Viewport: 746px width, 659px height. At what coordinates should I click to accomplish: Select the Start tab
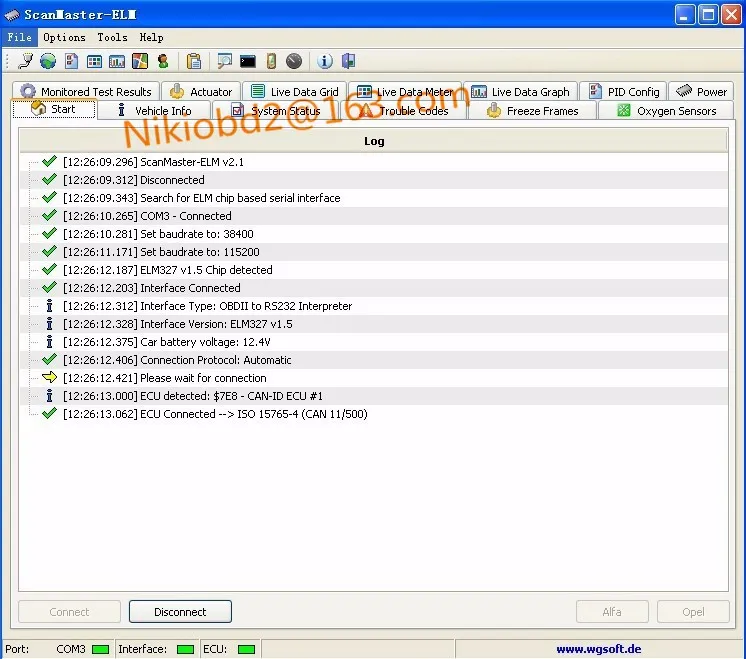click(x=54, y=109)
